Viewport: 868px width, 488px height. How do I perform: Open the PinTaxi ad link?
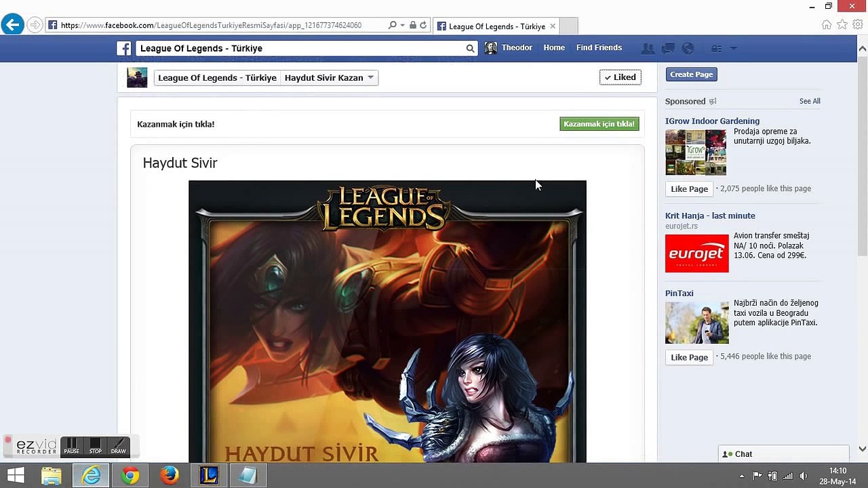tap(679, 293)
